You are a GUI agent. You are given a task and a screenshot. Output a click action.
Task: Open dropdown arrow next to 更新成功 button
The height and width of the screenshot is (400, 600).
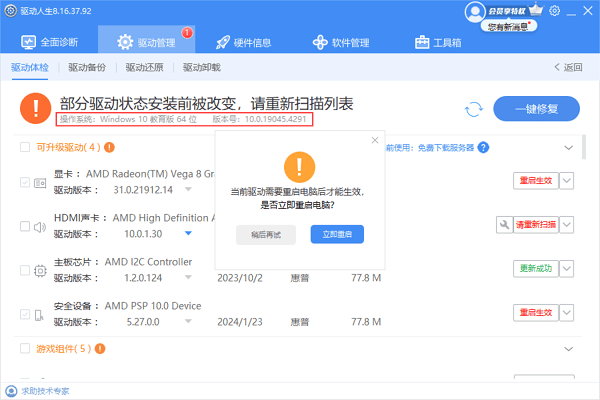(567, 270)
